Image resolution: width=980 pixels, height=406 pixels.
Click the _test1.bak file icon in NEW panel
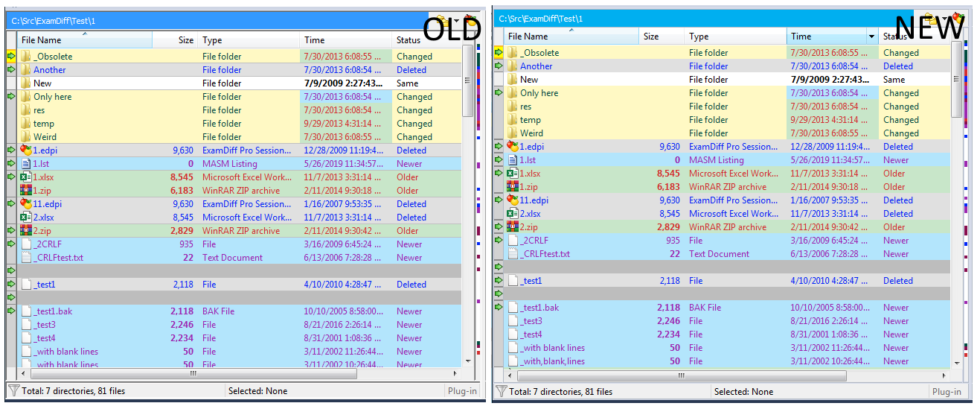(513, 308)
